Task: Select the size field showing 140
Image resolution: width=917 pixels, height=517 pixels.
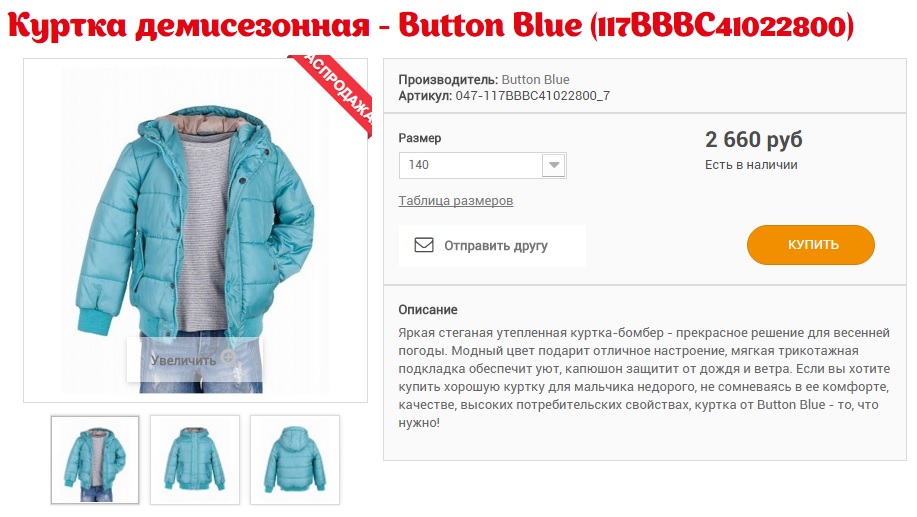Action: (482, 165)
